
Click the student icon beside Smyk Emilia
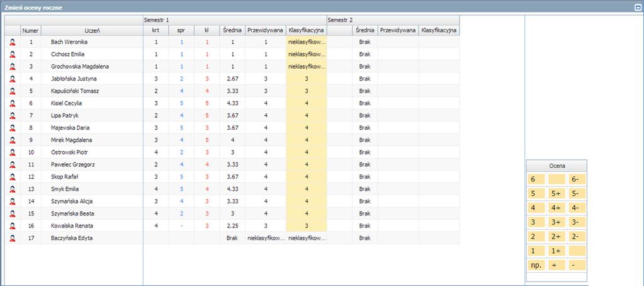[13, 189]
